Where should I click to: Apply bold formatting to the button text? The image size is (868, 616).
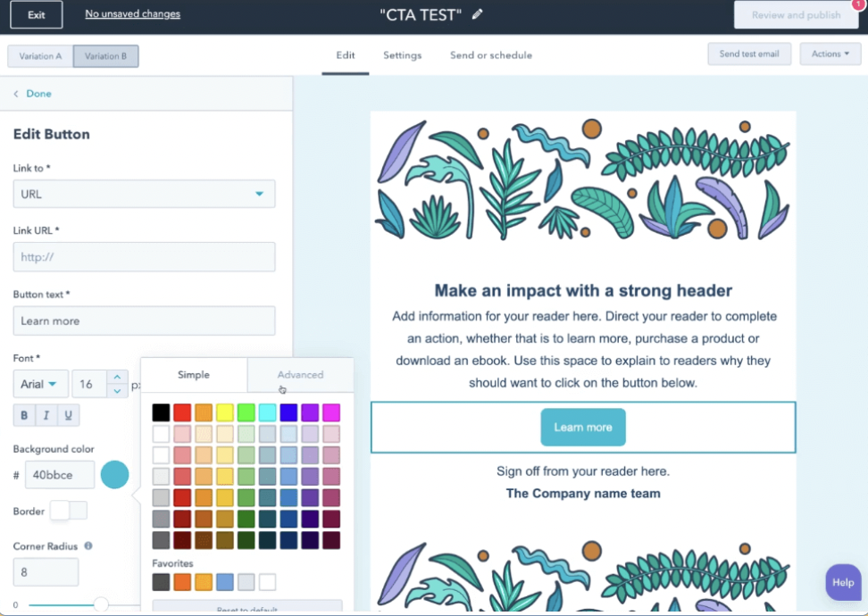(22, 414)
